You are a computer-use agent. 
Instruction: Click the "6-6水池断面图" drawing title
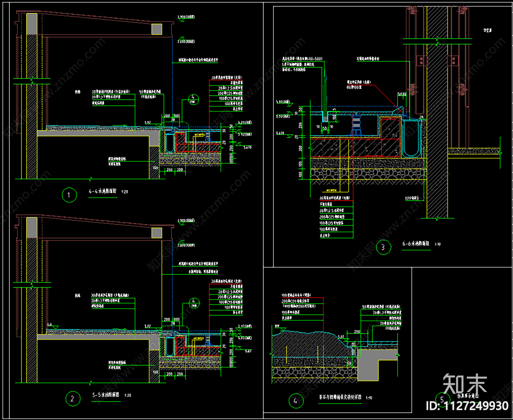pos(416,244)
